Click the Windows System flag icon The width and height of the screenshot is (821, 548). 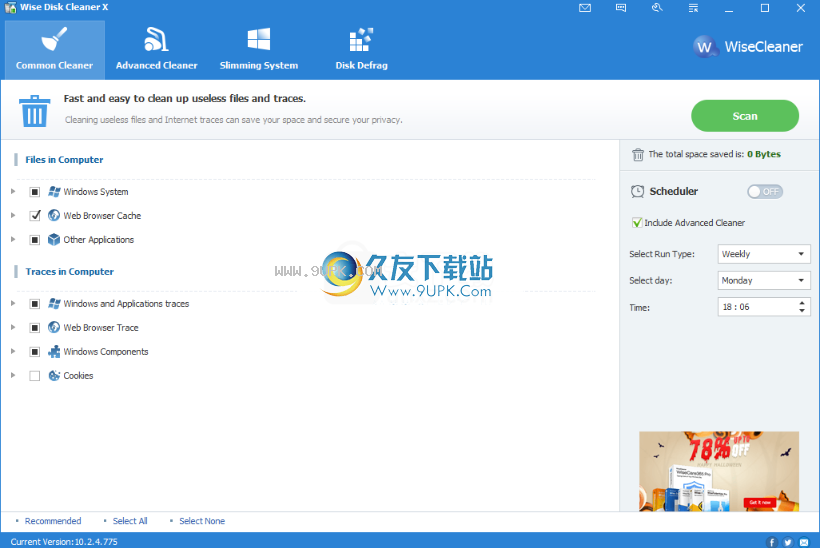point(54,192)
